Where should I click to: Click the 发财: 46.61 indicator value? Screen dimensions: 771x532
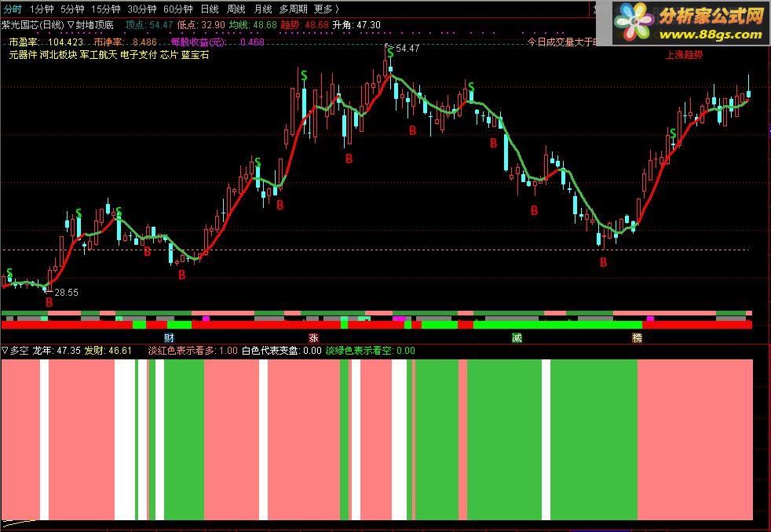click(x=108, y=351)
